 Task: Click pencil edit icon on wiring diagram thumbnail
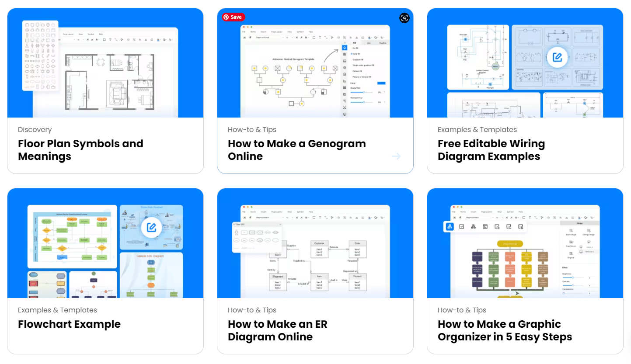[x=557, y=57]
